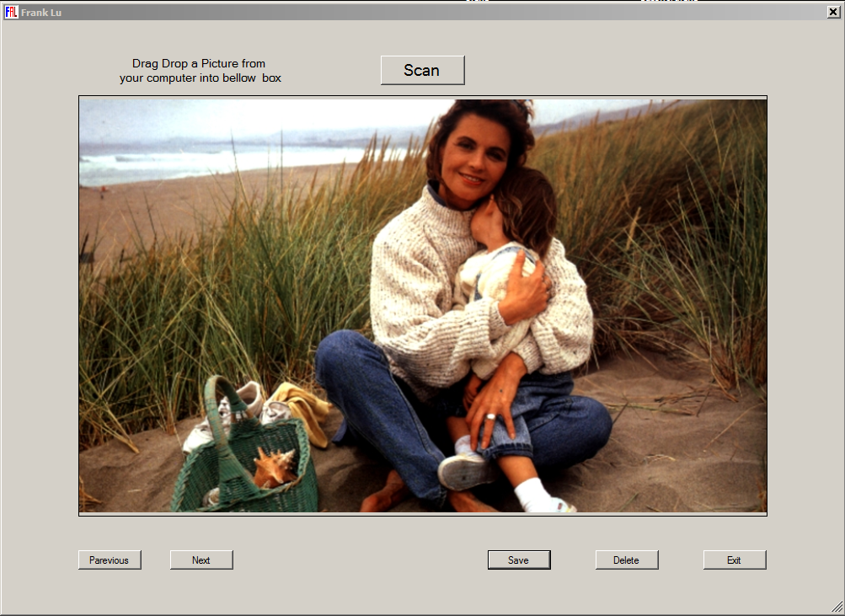The height and width of the screenshot is (616, 845).
Task: Click the ring on the woman's hand
Action: tap(490, 416)
